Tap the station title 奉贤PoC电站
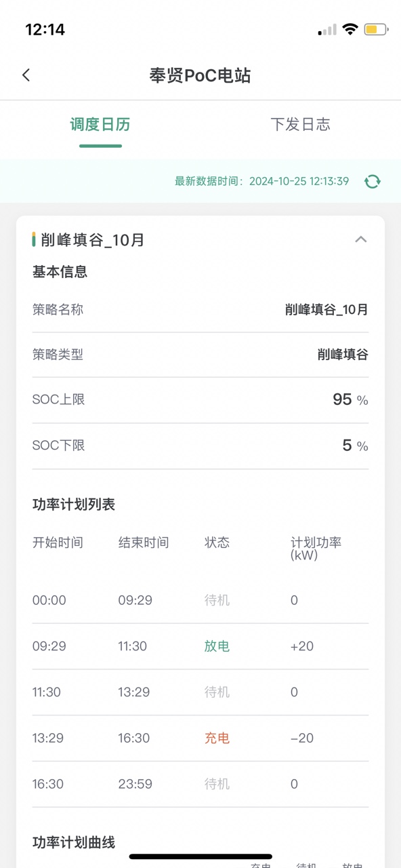Screen dimensions: 401x868 pyautogui.click(x=200, y=76)
